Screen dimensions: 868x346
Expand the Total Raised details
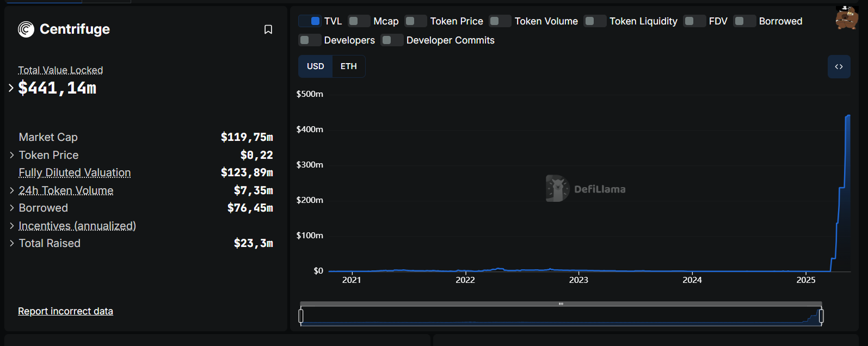[12, 243]
